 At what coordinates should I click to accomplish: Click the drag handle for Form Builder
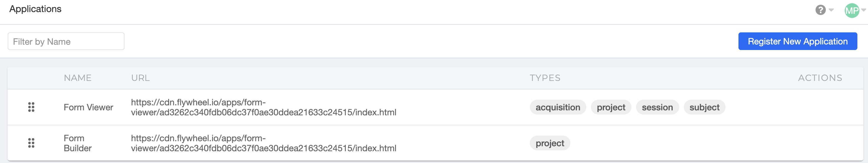point(31,143)
